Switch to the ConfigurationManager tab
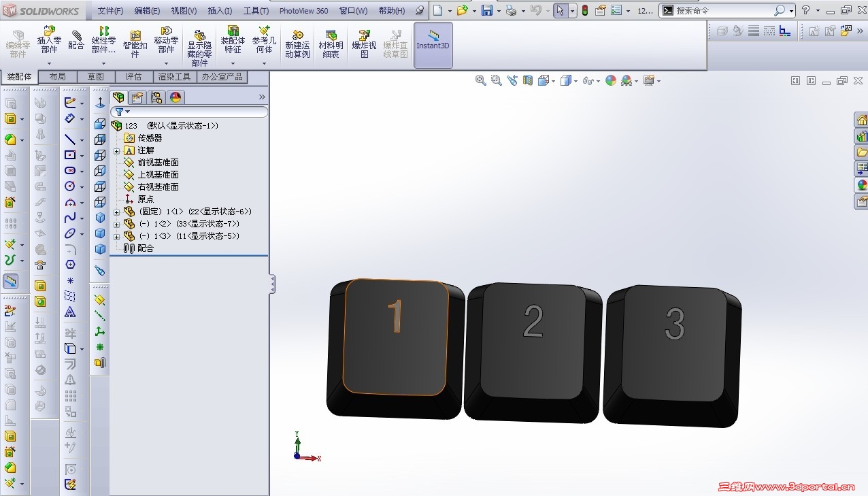This screenshot has height=496, width=868. click(156, 97)
